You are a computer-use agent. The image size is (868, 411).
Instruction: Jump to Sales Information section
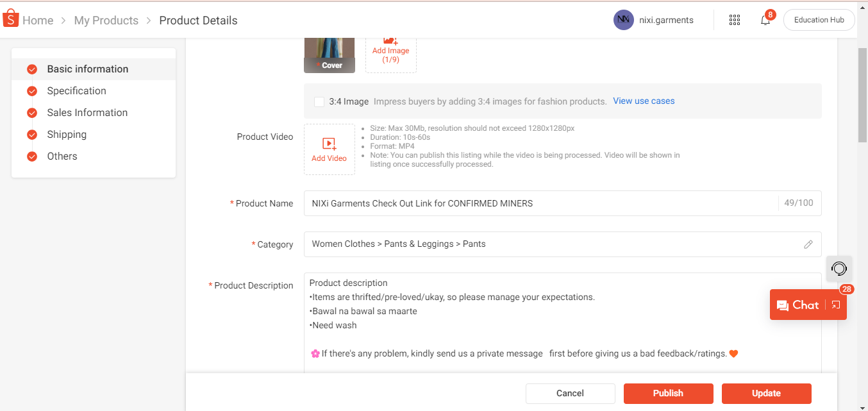click(x=87, y=113)
